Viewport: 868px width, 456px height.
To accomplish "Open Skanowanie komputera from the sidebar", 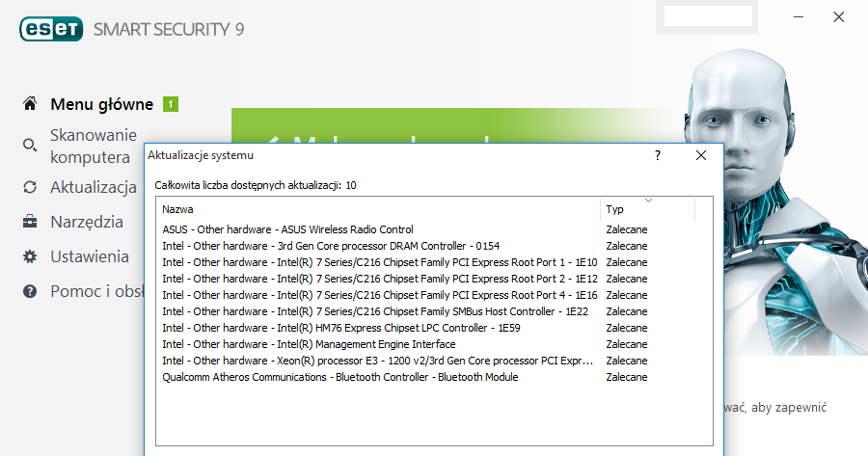I will click(93, 147).
